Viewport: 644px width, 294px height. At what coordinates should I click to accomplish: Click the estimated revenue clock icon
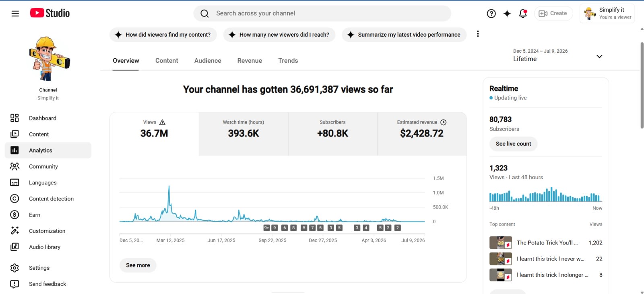(444, 122)
